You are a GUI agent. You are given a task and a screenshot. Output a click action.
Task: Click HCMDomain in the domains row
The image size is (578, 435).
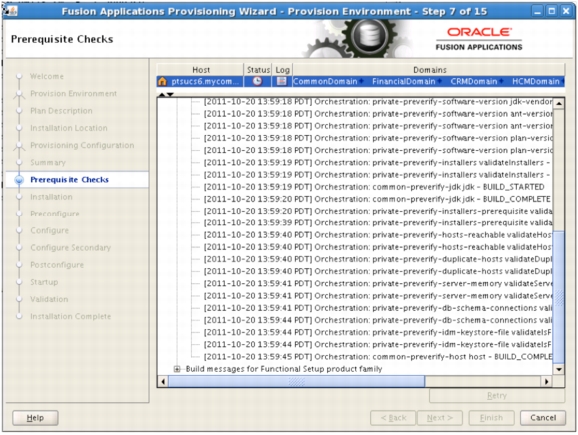pos(536,81)
